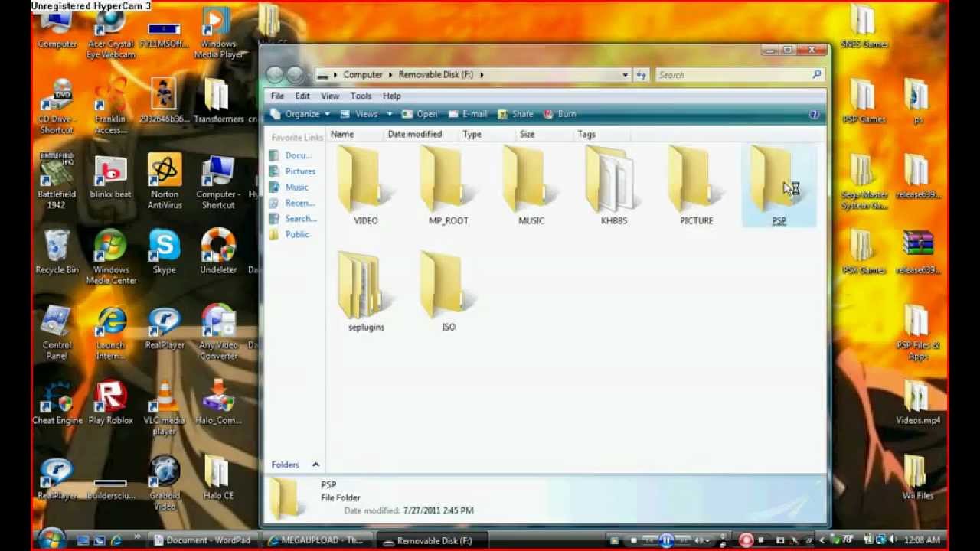The width and height of the screenshot is (980, 551).
Task: Open Public favorite link
Action: click(289, 234)
